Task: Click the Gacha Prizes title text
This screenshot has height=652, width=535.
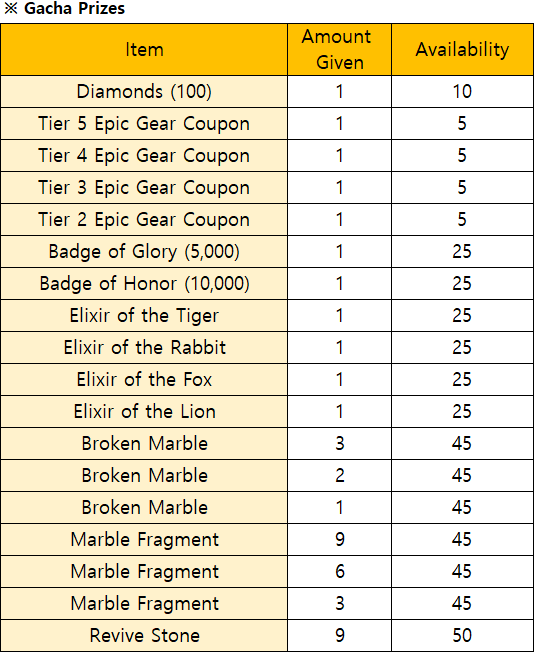Action: (x=74, y=8)
